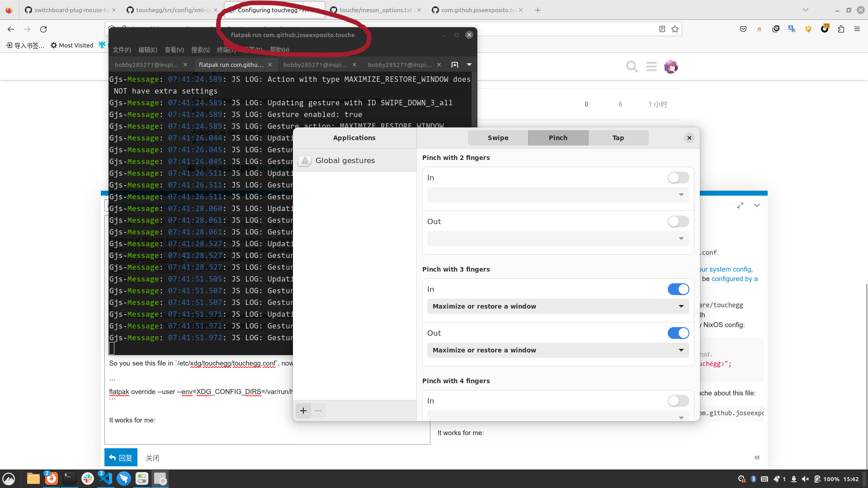The image size is (868, 488).
Task: Open Firefox from the dock
Action: tap(51, 479)
